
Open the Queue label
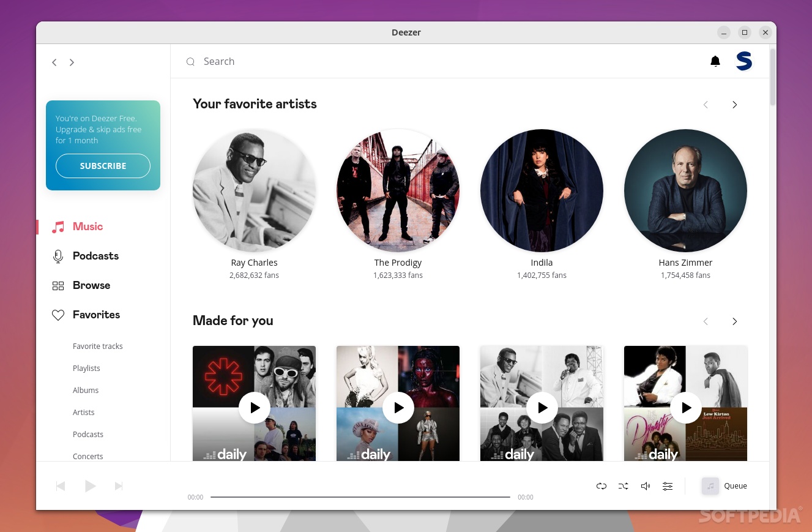tap(736, 486)
